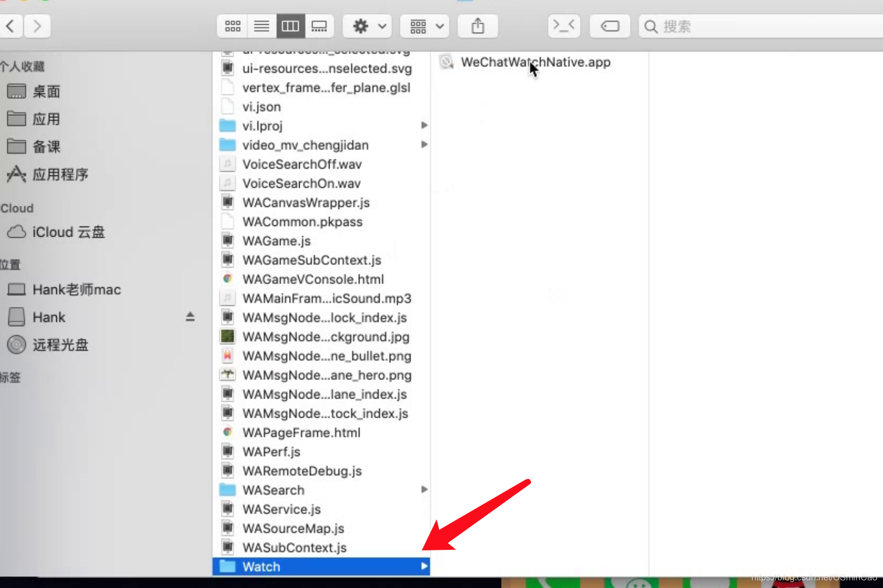
Task: Select the vi.json file
Action: (x=321, y=107)
